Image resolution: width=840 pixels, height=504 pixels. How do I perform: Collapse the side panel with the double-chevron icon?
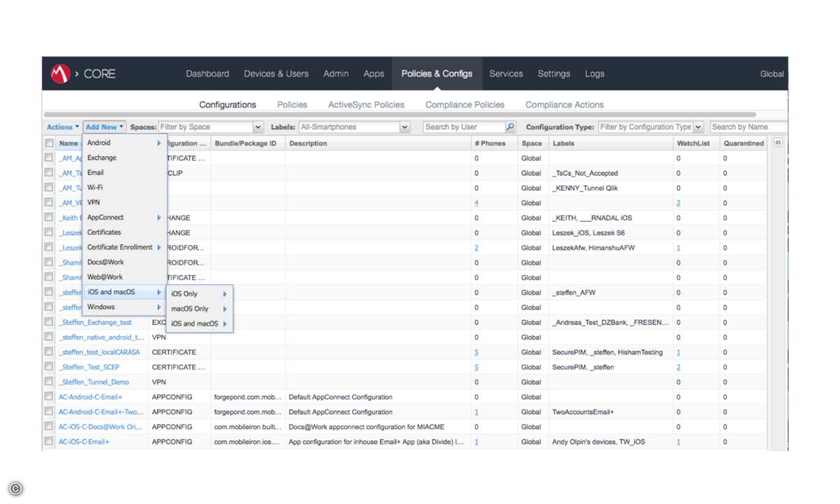coord(778,142)
